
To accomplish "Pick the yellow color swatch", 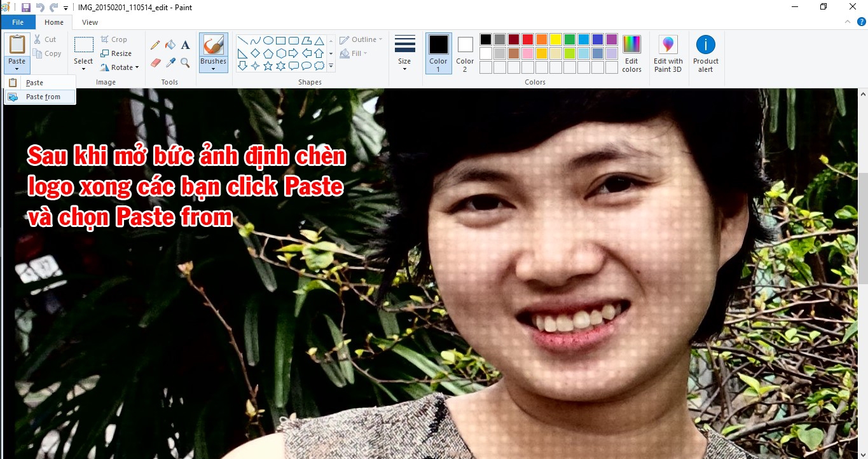I will (x=555, y=39).
